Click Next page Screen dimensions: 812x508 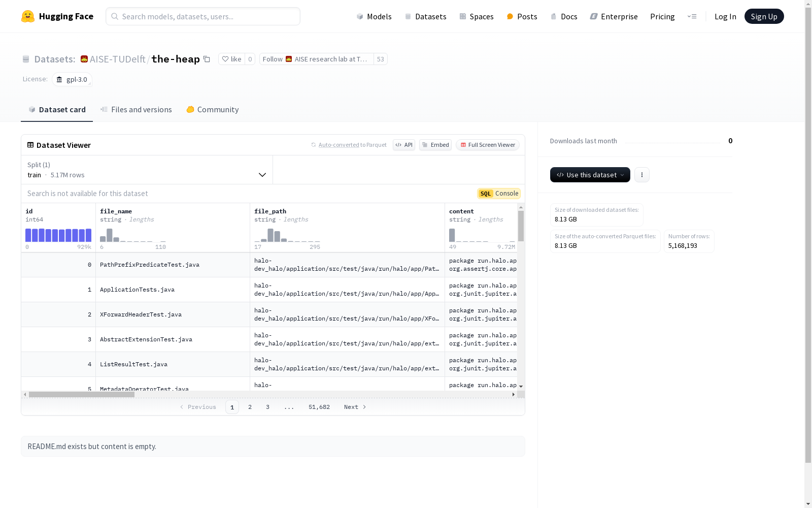[355, 407]
